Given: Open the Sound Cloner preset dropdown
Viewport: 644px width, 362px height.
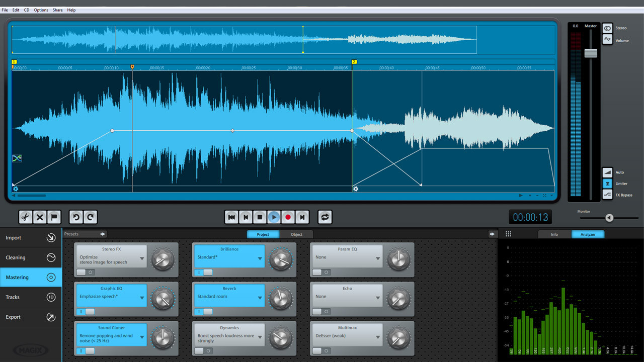Looking at the screenshot, I should [142, 338].
